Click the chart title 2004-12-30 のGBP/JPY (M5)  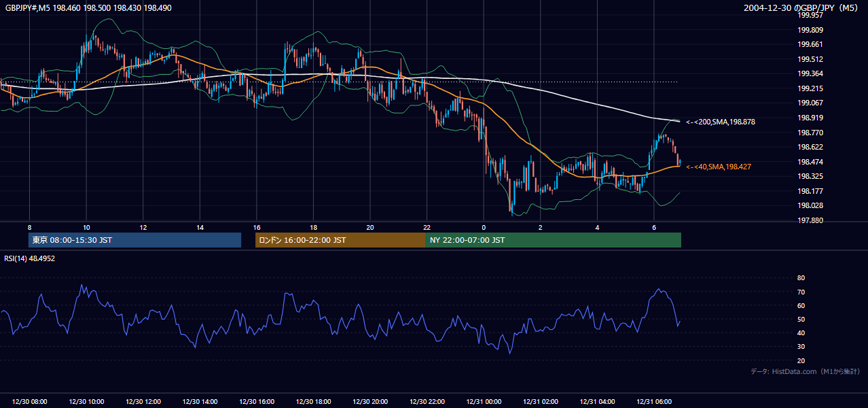coord(799,8)
